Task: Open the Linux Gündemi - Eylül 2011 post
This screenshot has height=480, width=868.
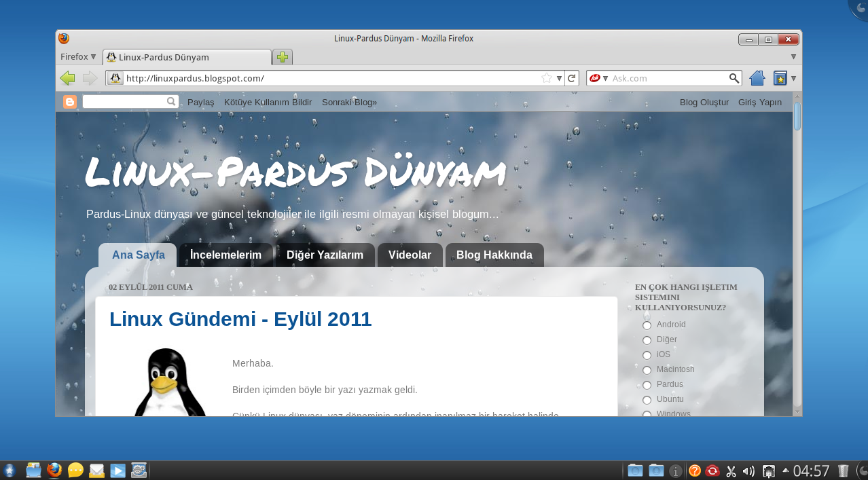Action: point(240,319)
